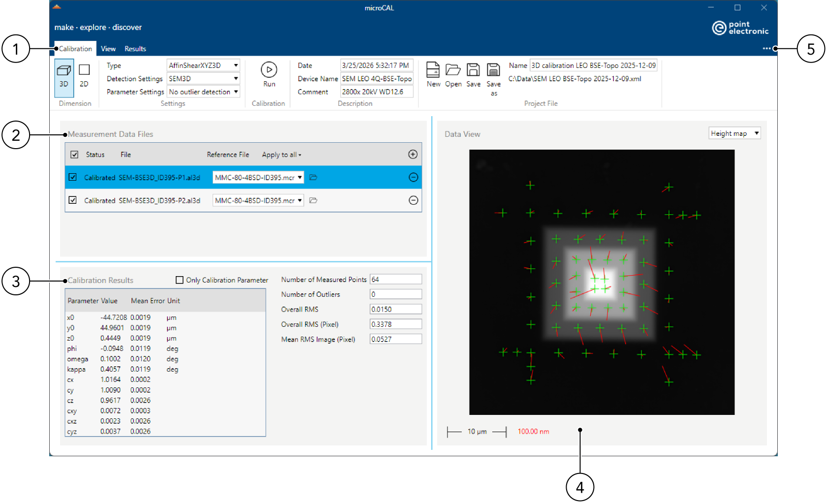Click the microCAL app icon in title bar
Image resolution: width=827 pixels, height=504 pixels.
coord(57,7)
